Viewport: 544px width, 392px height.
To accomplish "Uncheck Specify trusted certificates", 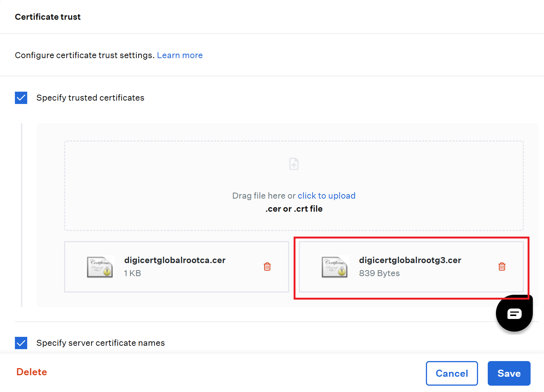I will click(x=21, y=98).
